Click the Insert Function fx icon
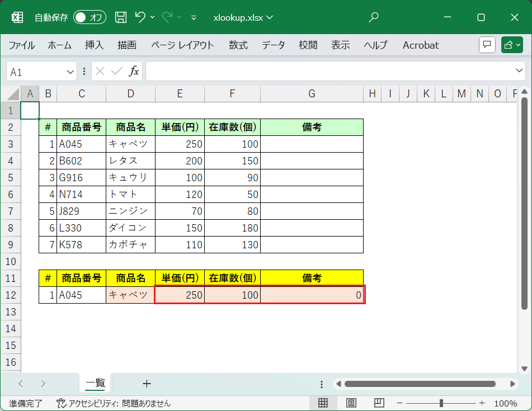This screenshot has height=411, width=532. [134, 71]
